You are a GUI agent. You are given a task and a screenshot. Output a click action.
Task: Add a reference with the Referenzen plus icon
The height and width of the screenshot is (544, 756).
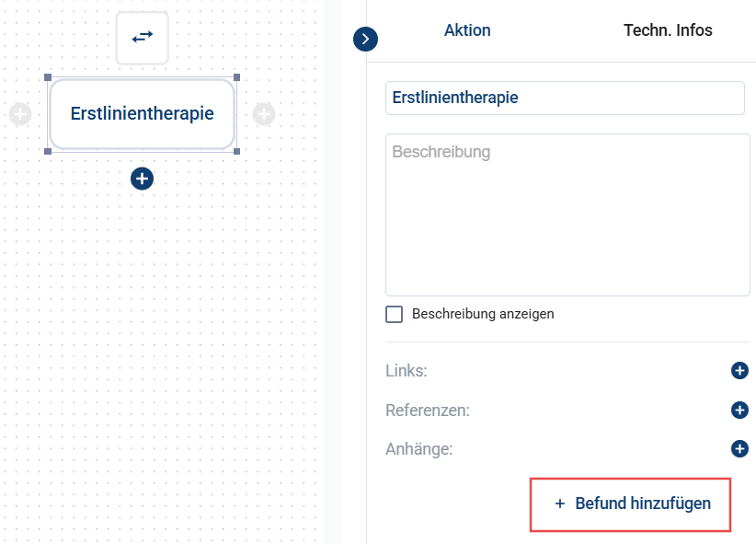click(x=739, y=411)
